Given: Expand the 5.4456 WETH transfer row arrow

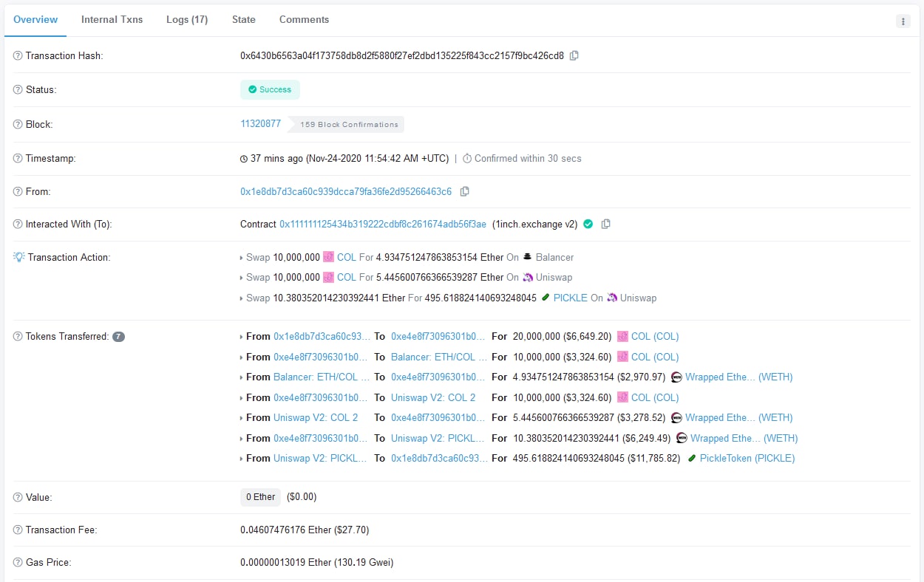Looking at the screenshot, I should pos(242,418).
